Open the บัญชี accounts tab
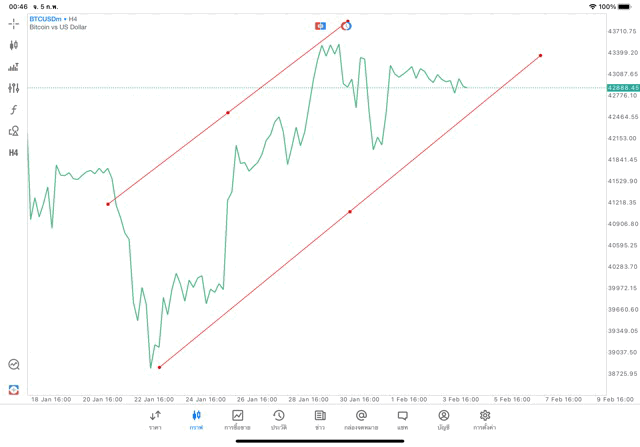This screenshot has width=640, height=447. click(443, 419)
